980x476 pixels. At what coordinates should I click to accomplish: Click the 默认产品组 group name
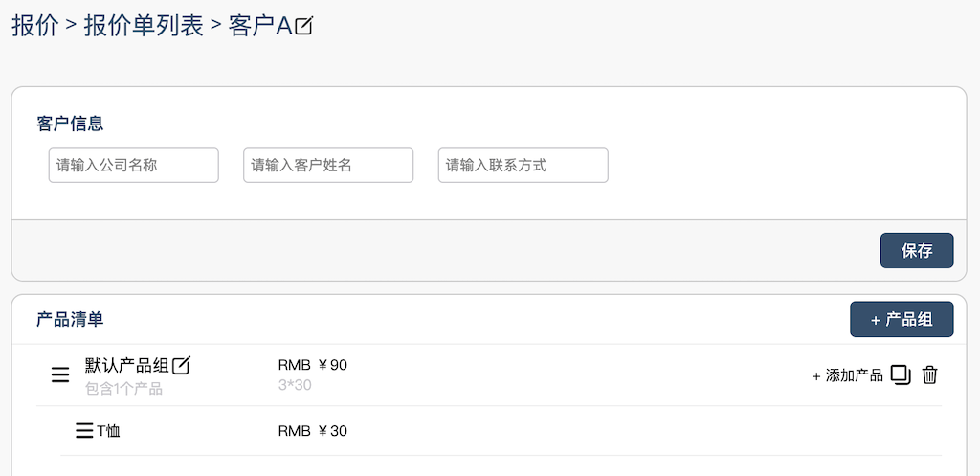pos(126,365)
